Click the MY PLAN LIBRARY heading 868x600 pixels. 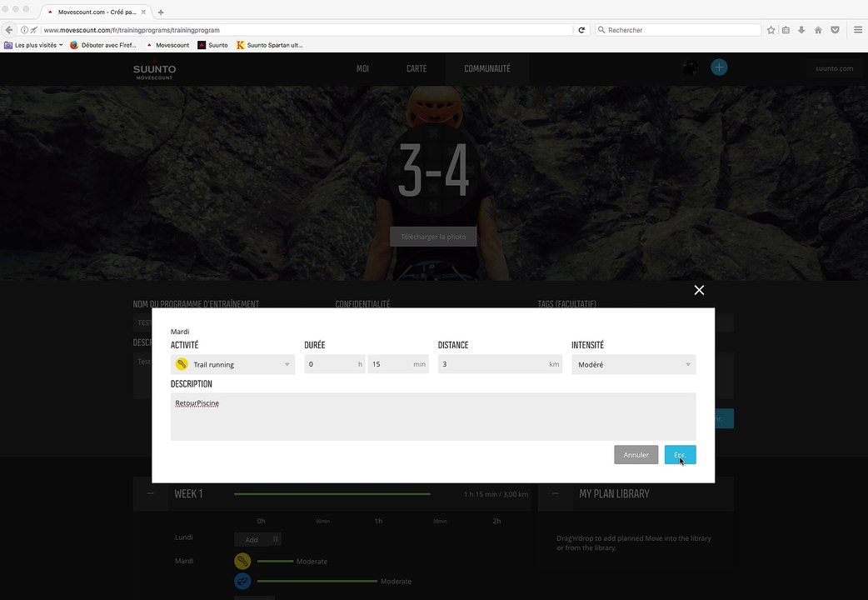click(x=614, y=493)
